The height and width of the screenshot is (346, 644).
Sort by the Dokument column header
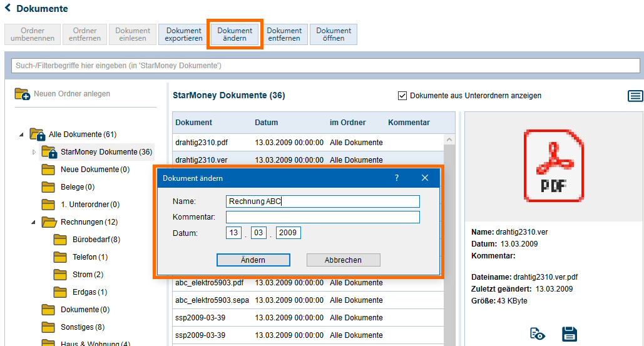(x=193, y=122)
